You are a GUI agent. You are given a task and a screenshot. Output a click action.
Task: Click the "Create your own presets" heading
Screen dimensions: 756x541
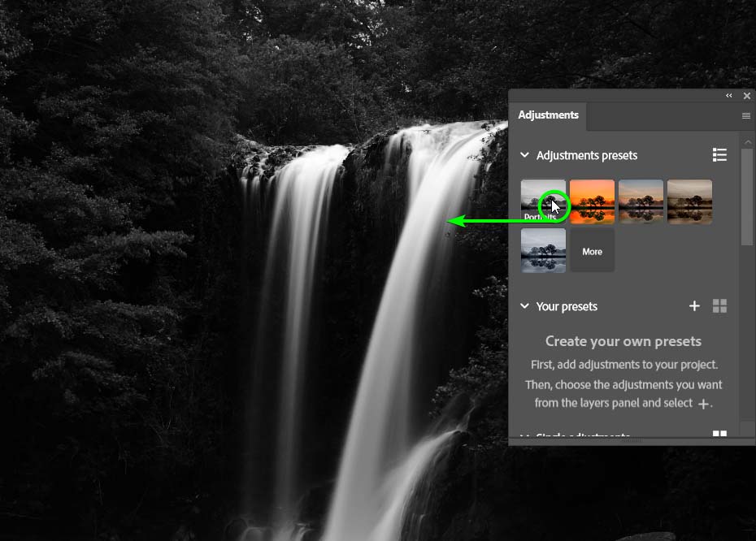point(623,341)
